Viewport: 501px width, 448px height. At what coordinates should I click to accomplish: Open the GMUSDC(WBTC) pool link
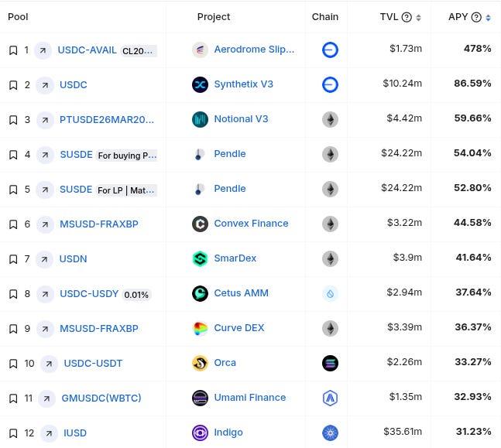tap(101, 398)
